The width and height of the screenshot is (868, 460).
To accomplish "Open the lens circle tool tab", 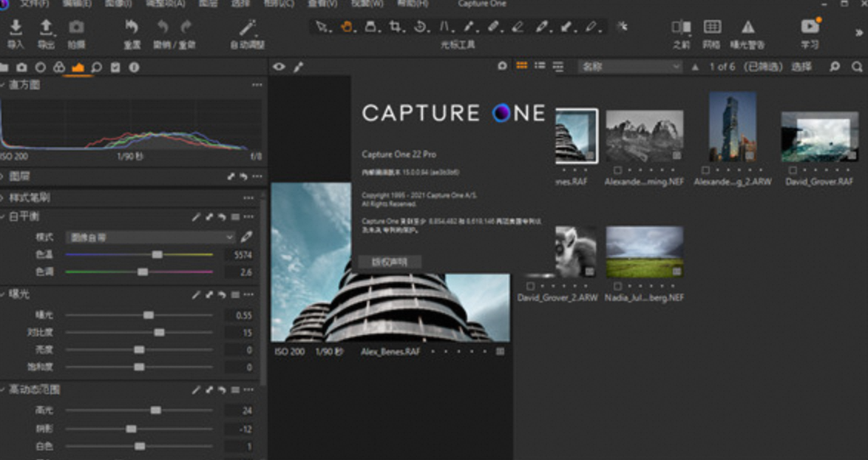I will coord(41,67).
